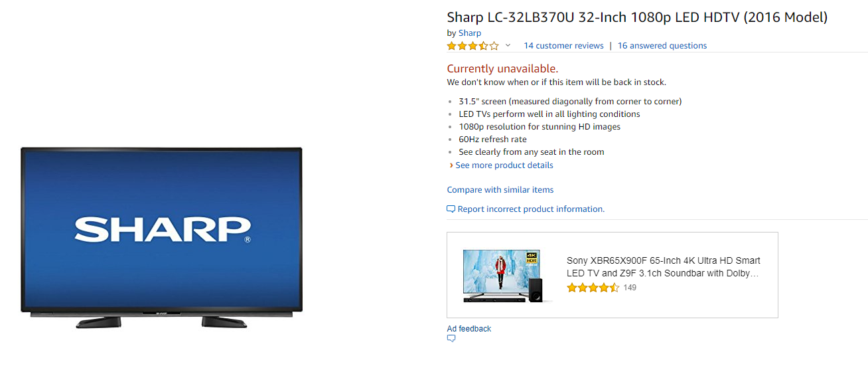The width and height of the screenshot is (868, 384).
Task: Expand the rating breakdown chevron beside stars
Action: pos(508,46)
